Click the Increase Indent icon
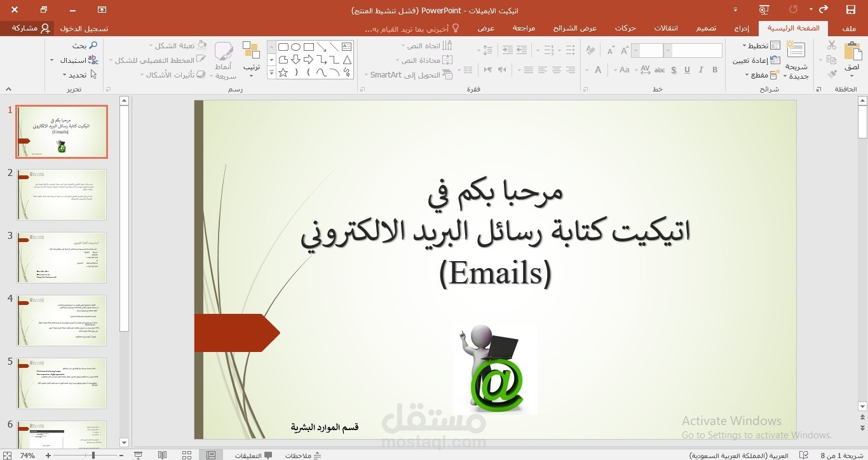Viewport: 868px width, 460px height. pos(507,50)
